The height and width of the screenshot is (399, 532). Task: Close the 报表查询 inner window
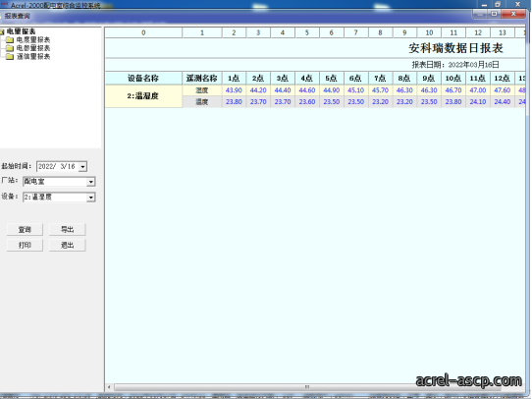(x=514, y=14)
